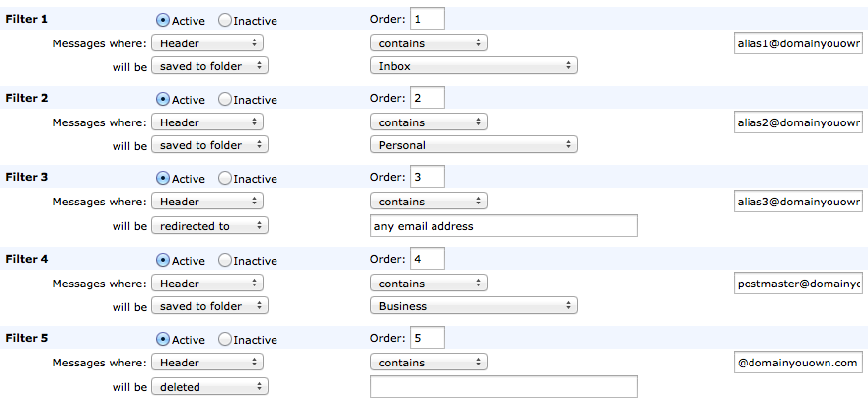Screen dimensions: 868x406
Task: Set Filter 1 to Inactive
Action: click(224, 20)
